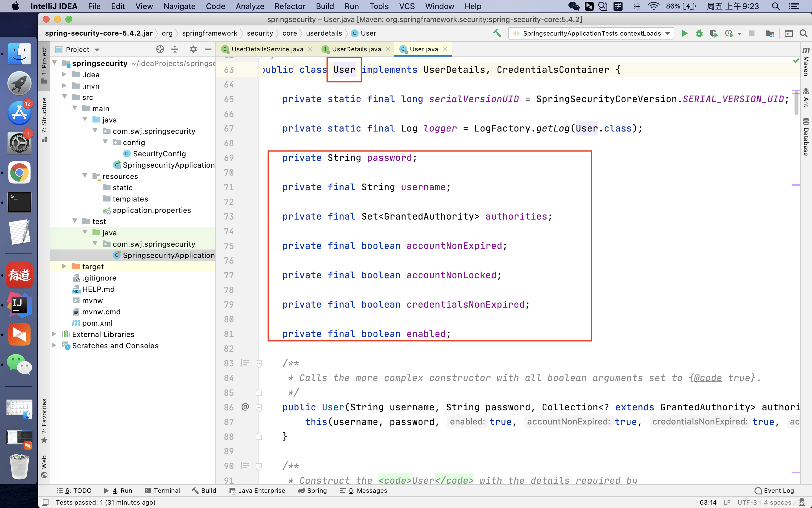Viewport: 812px width, 508px height.
Task: Expand the .idea folder
Action: pyautogui.click(x=64, y=74)
